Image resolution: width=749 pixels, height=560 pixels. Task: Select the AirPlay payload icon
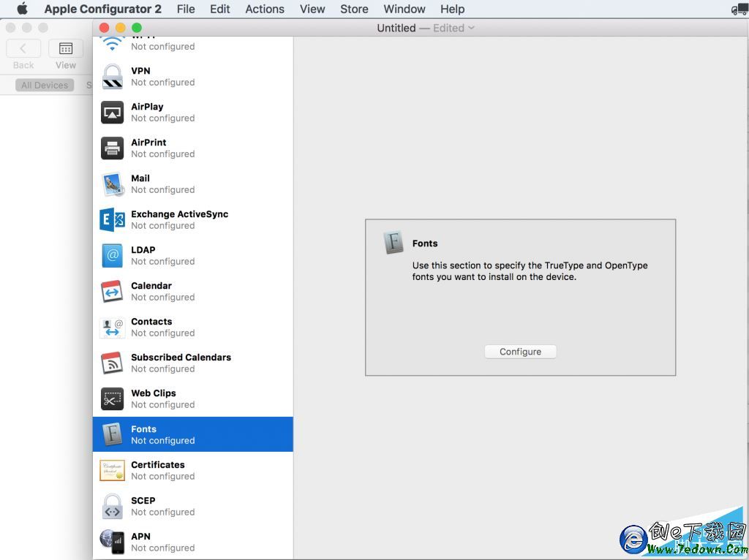pos(112,113)
